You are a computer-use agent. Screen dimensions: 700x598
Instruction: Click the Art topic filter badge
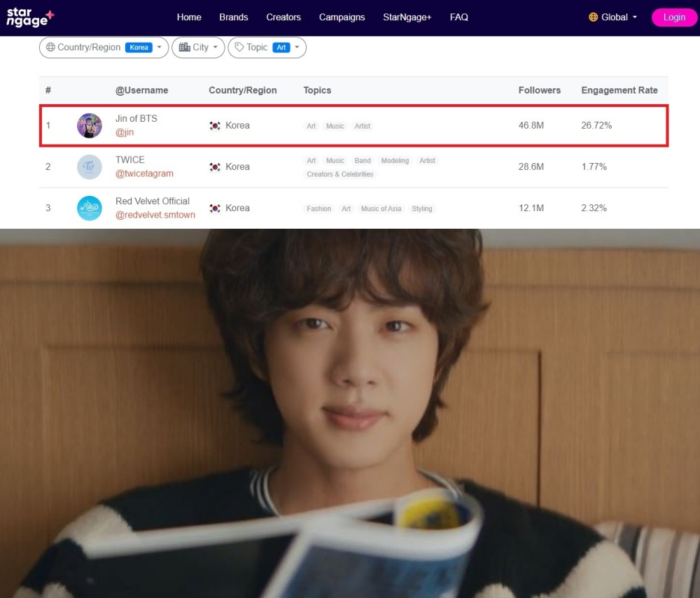281,48
